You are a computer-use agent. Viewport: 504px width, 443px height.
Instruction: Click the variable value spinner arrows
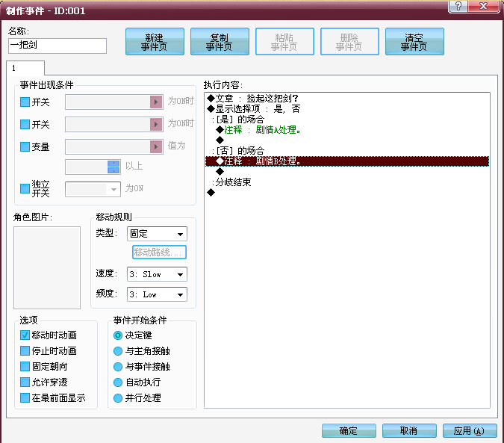(x=113, y=167)
